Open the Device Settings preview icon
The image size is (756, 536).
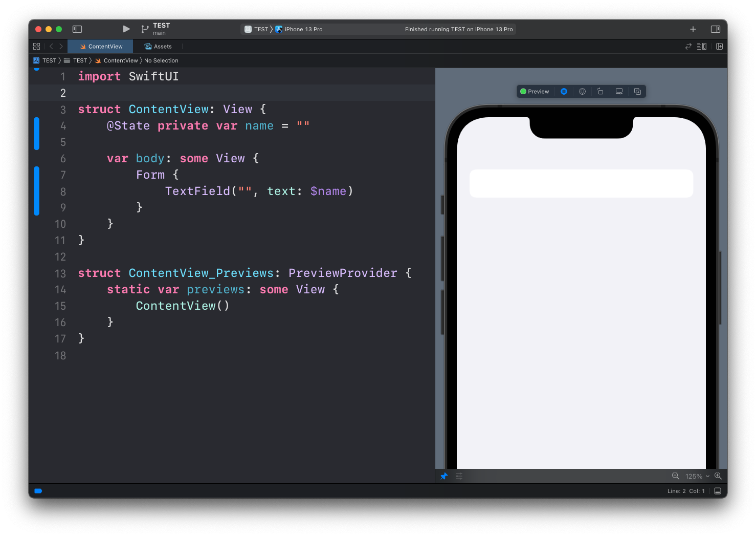[x=582, y=91]
